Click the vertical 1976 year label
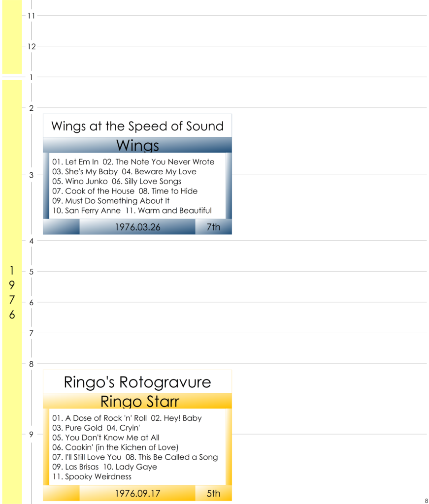Viewport: 429px width, 504px height. (x=12, y=292)
